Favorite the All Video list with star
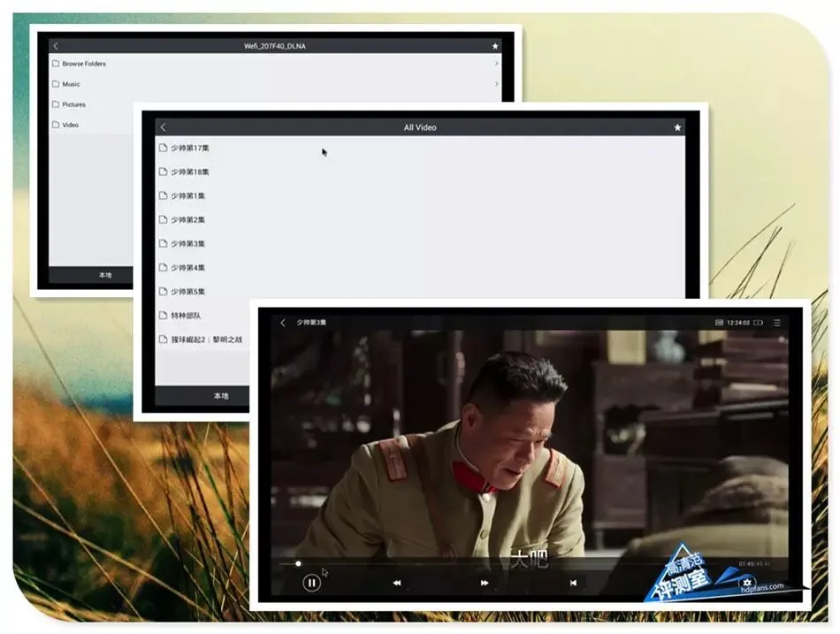The width and height of the screenshot is (840, 634). click(x=677, y=127)
